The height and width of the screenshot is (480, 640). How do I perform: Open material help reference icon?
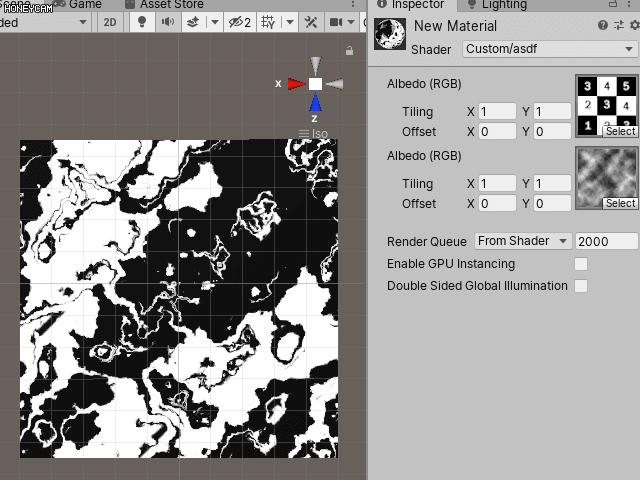click(x=602, y=25)
